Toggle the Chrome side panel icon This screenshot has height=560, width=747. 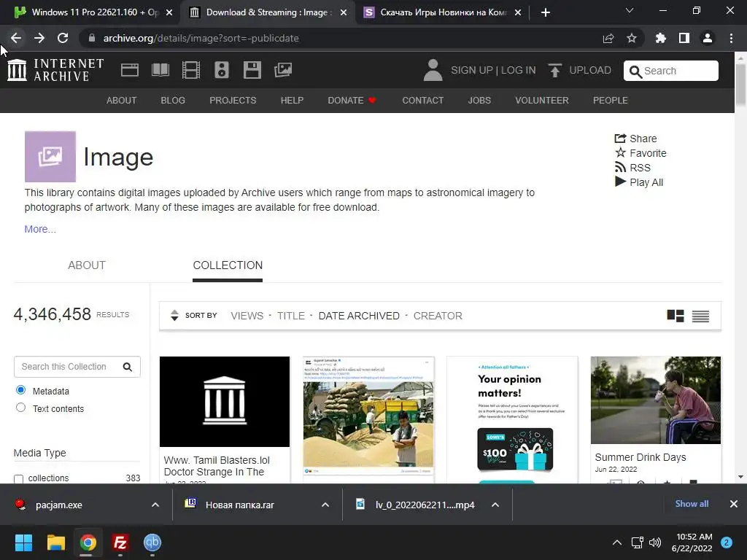pos(684,38)
